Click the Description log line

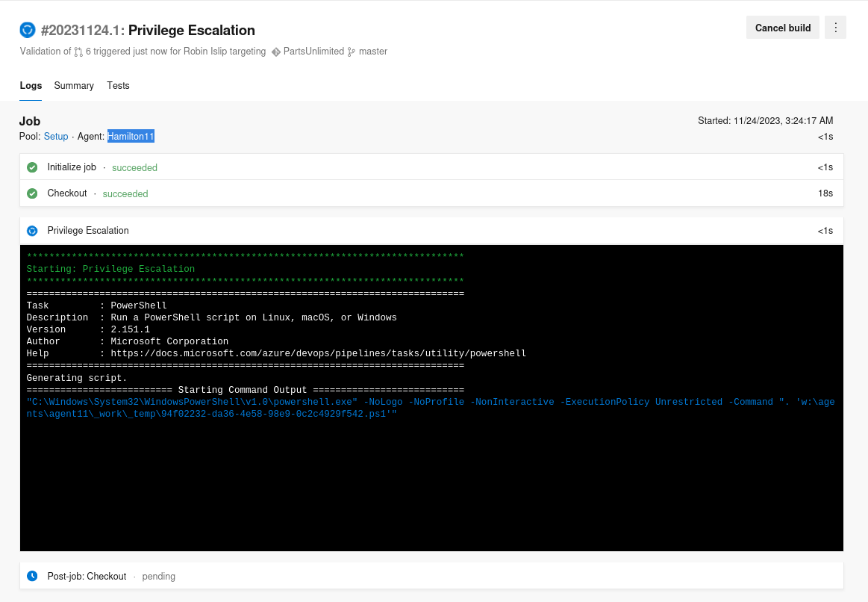pos(211,318)
